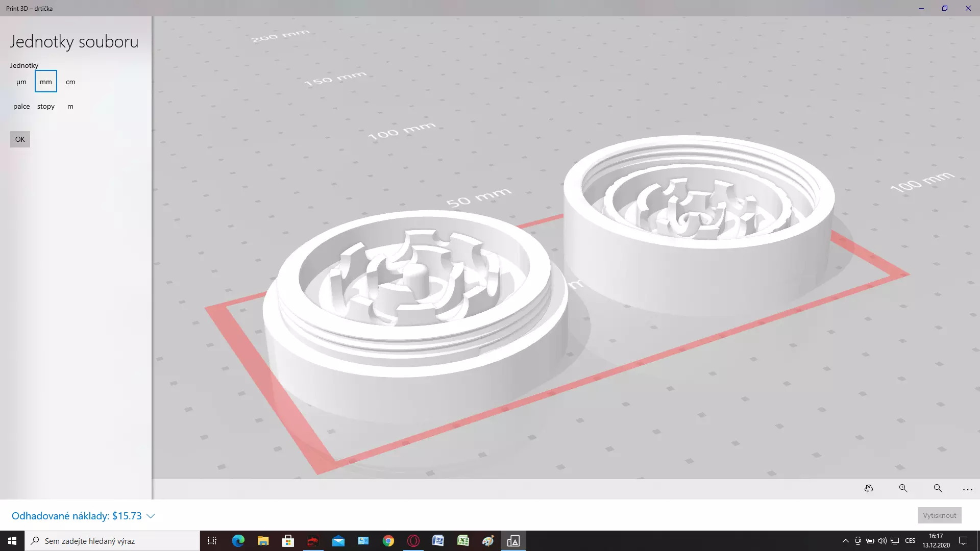Select the µm unit option

point(21,82)
